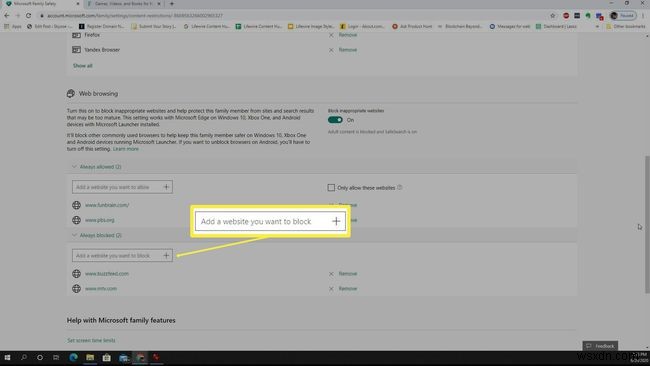Bookmark this page with star icon
The width and height of the screenshot is (650, 366).
pyautogui.click(x=553, y=16)
